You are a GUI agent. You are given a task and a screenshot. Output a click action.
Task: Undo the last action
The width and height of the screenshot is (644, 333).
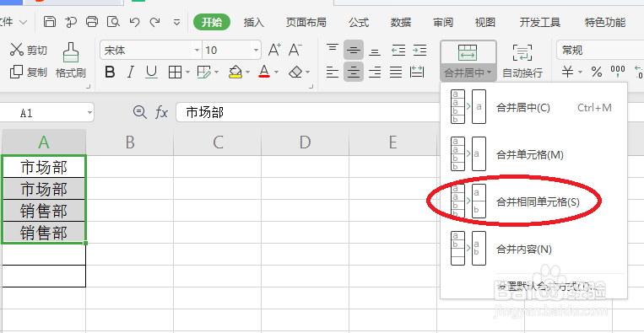coord(134,22)
